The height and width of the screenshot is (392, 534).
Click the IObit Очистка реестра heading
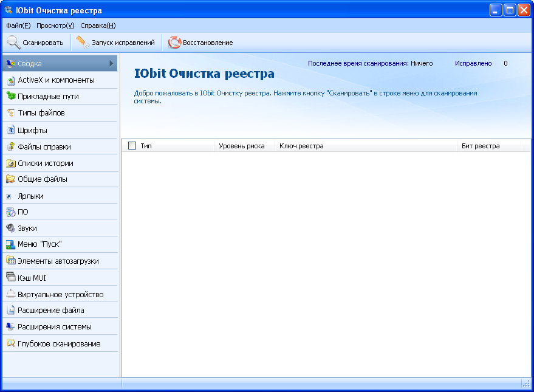click(204, 74)
